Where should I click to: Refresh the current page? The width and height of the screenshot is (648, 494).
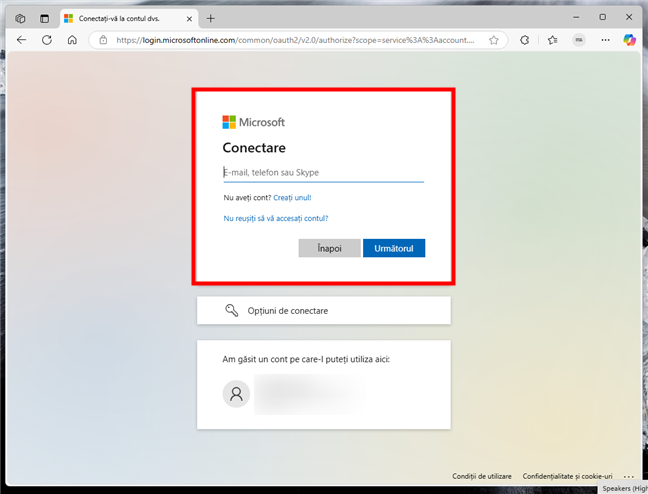47,40
